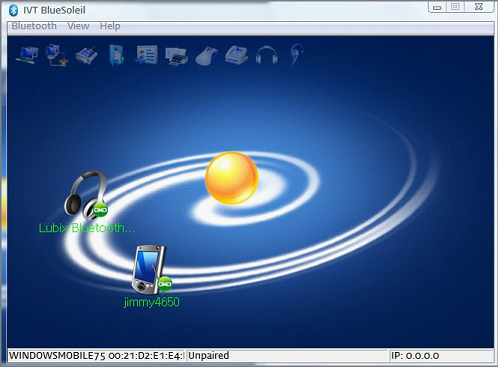The height and width of the screenshot is (367, 498).
Task: Click the Headset earpiece service icon
Action: click(x=296, y=55)
